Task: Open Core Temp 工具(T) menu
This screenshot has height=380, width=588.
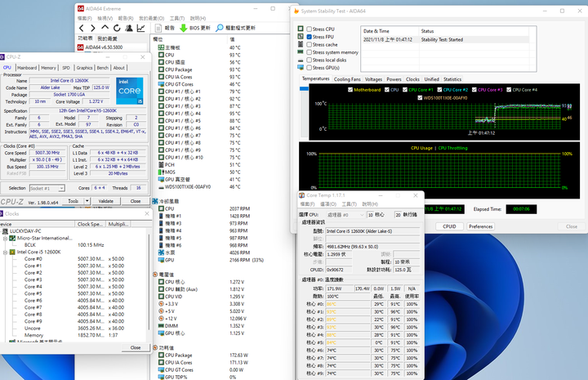Action: pyautogui.click(x=349, y=204)
